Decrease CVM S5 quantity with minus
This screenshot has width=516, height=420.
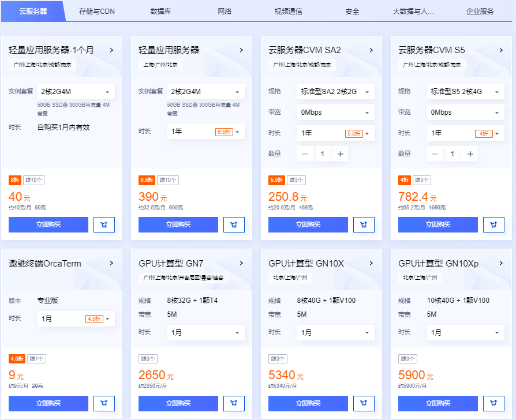(x=435, y=154)
